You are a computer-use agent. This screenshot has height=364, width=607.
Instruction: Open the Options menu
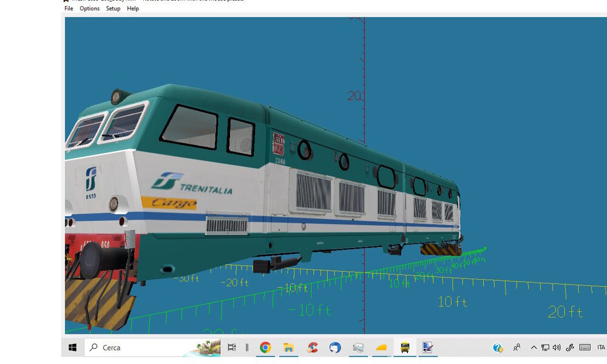[x=89, y=8]
